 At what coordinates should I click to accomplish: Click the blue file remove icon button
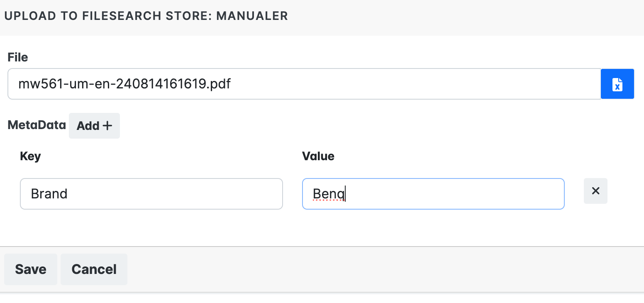[617, 84]
